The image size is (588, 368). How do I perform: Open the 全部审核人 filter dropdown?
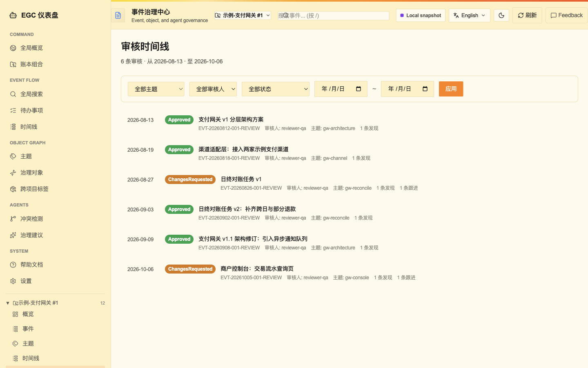213,89
